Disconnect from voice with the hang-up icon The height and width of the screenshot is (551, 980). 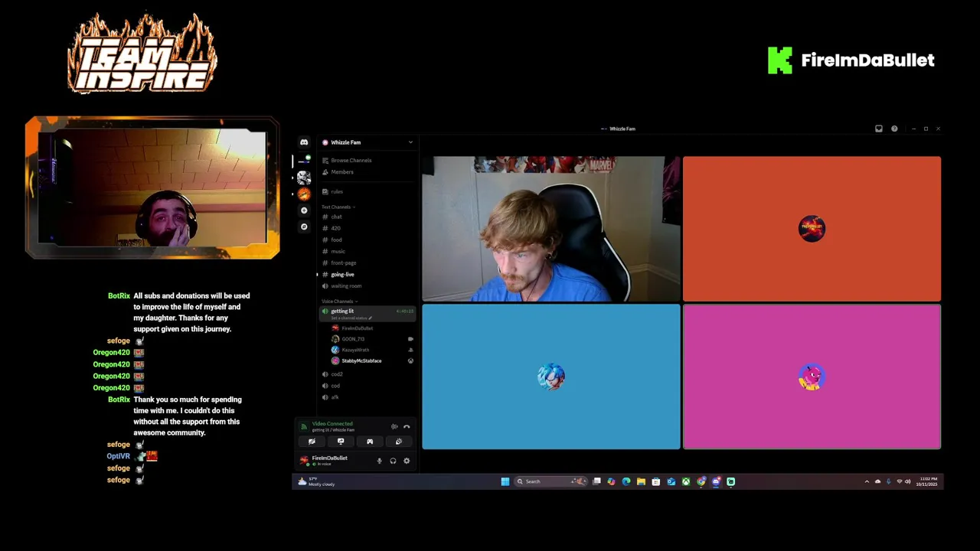[x=407, y=427]
